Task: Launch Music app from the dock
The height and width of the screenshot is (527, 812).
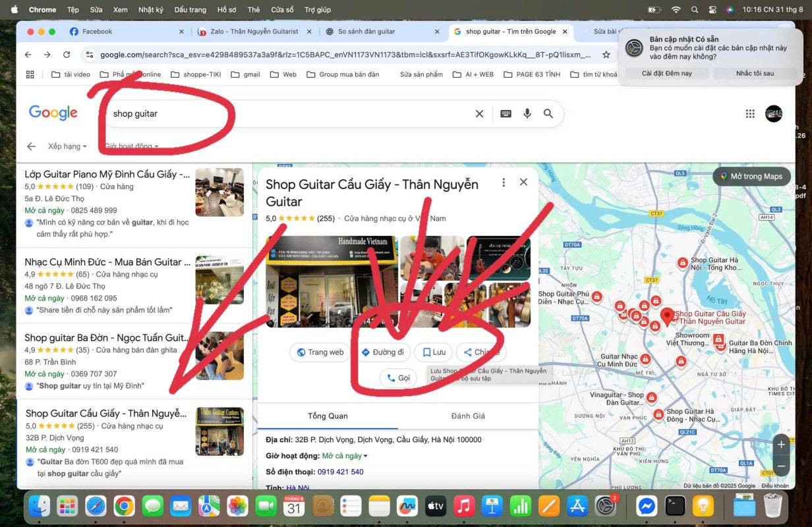Action: click(x=464, y=506)
